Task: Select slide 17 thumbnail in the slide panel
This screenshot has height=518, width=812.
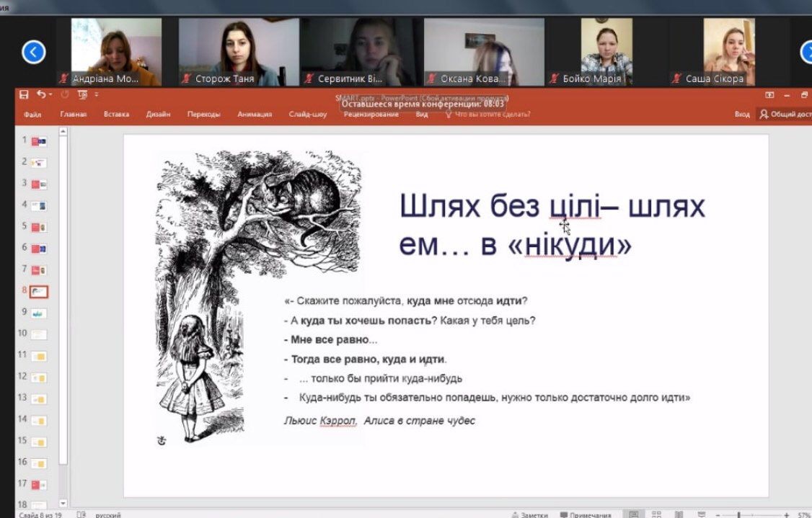Action: pos(39,485)
